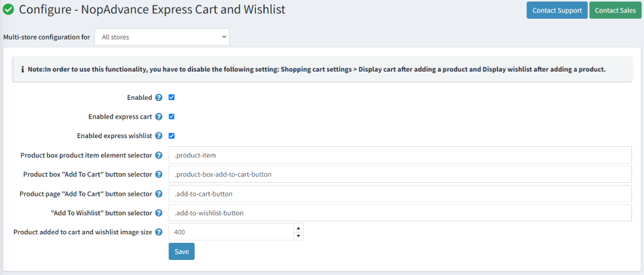
Task: Click help icon beside Enabled express wishlist
Action: (159, 136)
